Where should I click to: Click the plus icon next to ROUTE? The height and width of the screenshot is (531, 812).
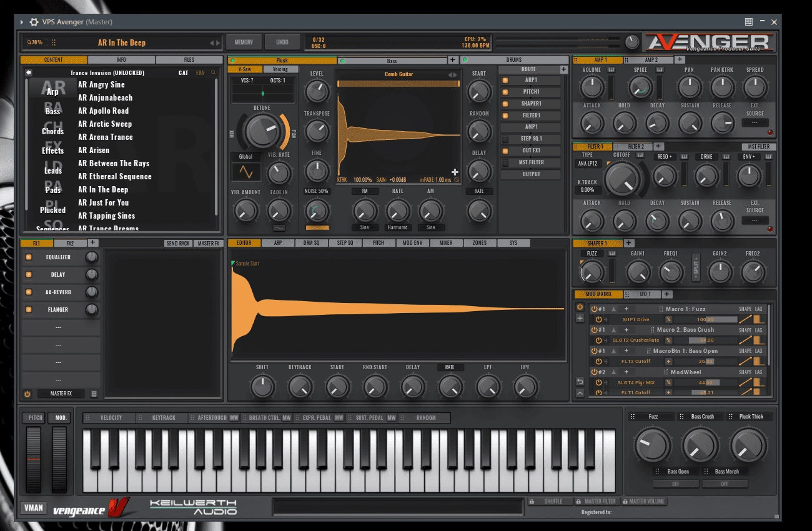563,69
